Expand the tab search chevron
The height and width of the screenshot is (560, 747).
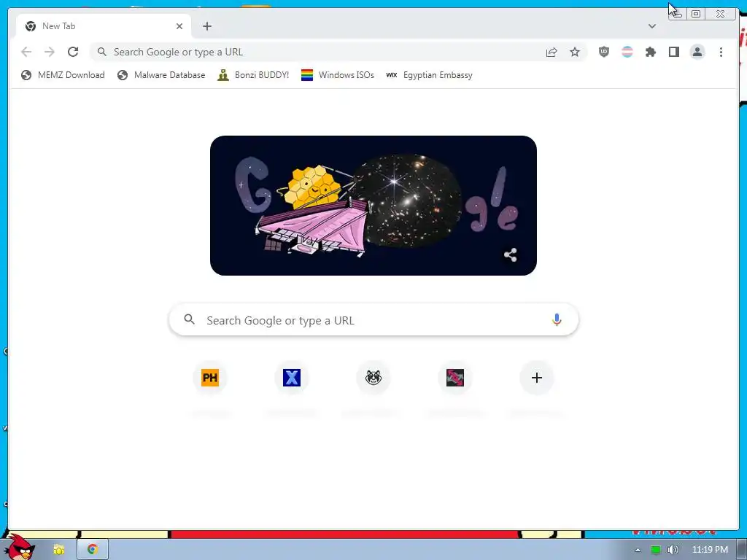(652, 26)
